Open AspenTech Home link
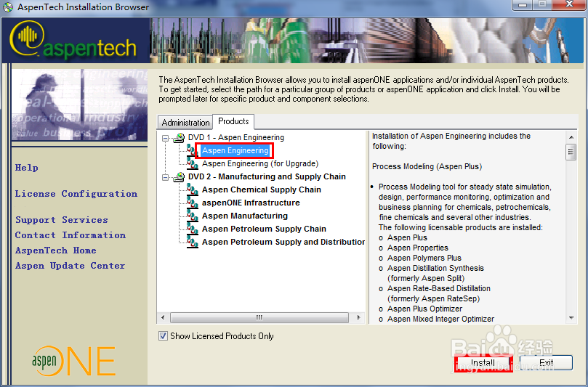This screenshot has width=588, height=387. [x=56, y=250]
